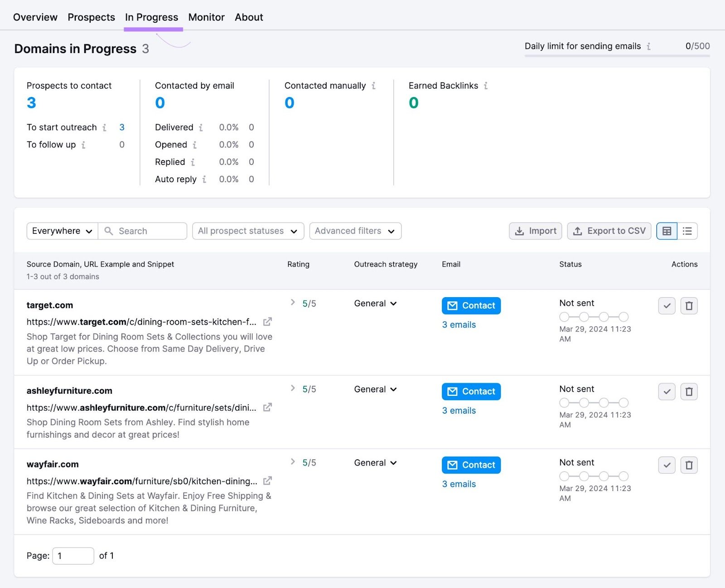Viewport: 725px width, 588px height.
Task: Click the page number input field
Action: point(73,555)
